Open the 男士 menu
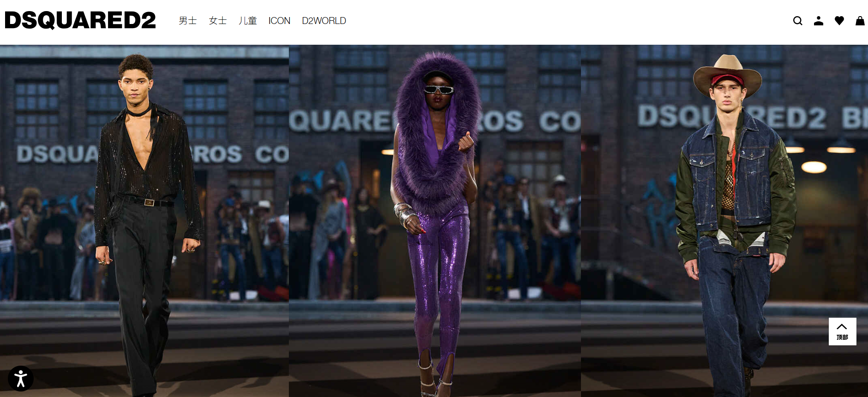 tap(187, 21)
